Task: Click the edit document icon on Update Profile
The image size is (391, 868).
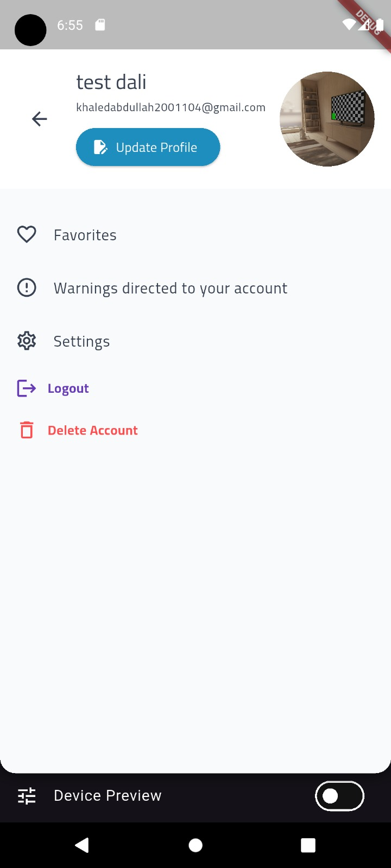Action: click(x=100, y=148)
